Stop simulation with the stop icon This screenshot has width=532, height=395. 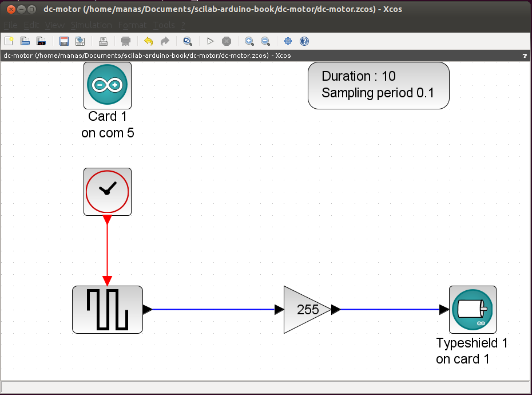(x=227, y=41)
